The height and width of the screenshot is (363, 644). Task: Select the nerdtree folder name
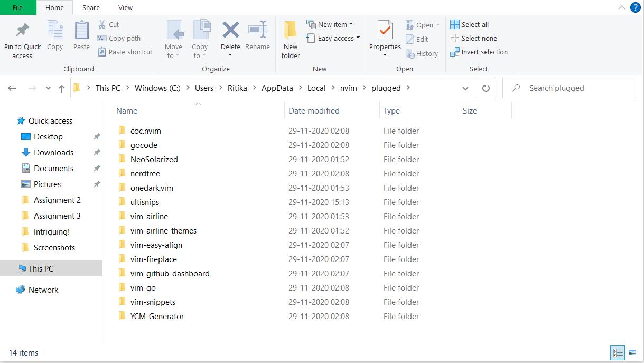[x=145, y=173]
